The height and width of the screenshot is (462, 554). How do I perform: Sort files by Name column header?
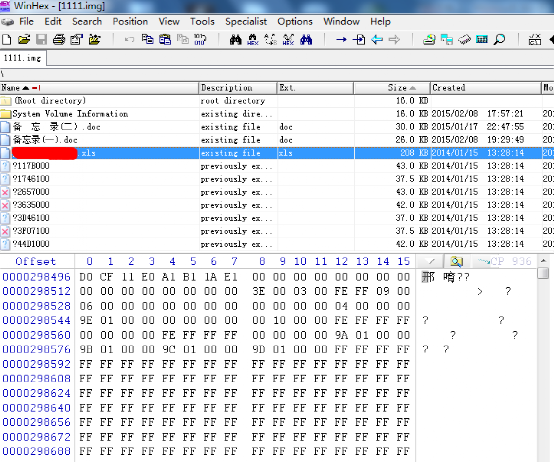(99, 88)
